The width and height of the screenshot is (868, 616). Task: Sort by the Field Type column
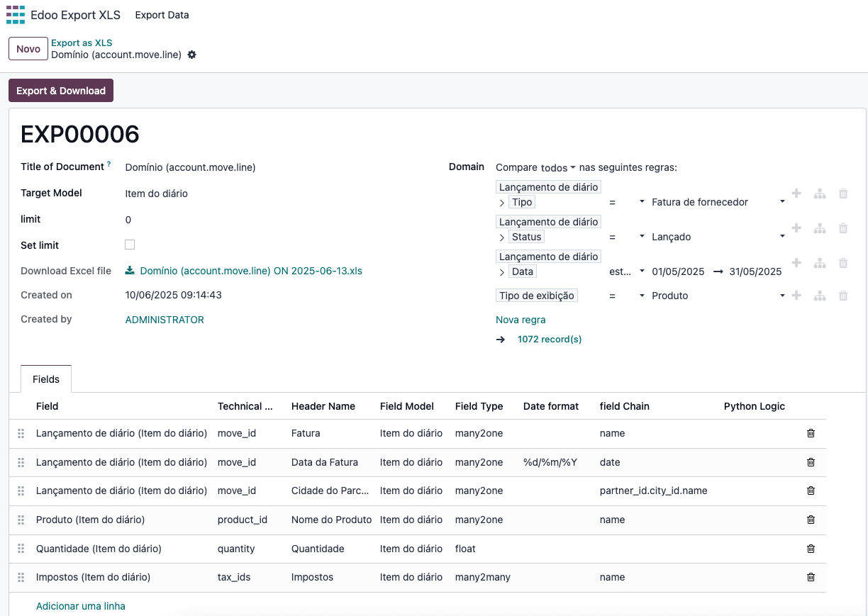tap(479, 406)
